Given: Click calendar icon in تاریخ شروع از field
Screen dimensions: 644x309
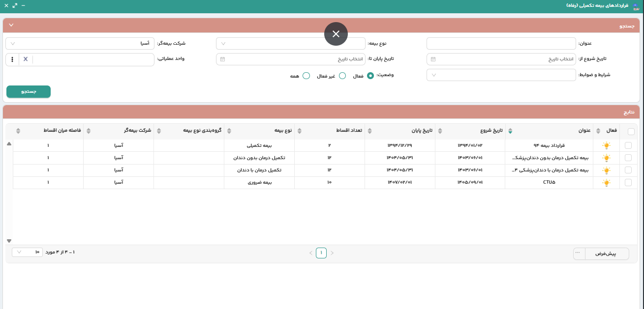Looking at the screenshot, I should (x=433, y=59).
